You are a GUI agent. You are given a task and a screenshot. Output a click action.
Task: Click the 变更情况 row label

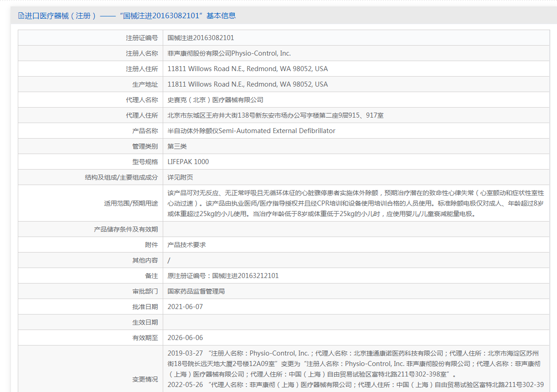(x=145, y=379)
